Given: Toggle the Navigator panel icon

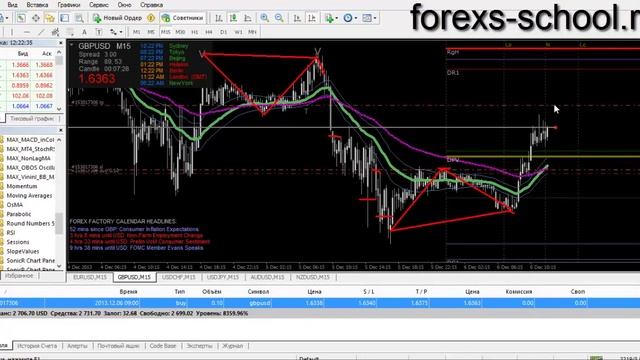Looking at the screenshot, I should [50, 18].
